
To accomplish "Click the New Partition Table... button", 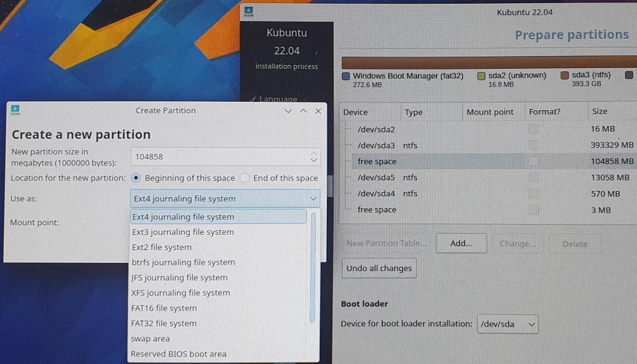I will point(386,243).
